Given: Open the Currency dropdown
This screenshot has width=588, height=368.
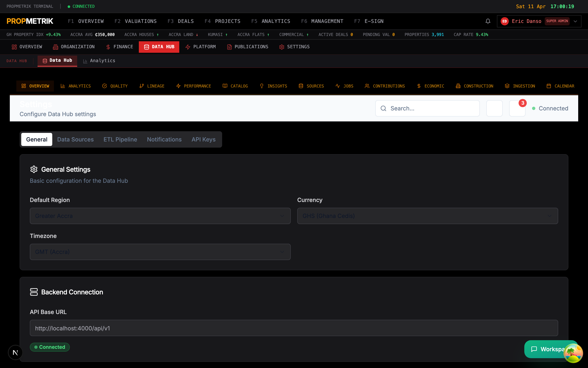Looking at the screenshot, I should (x=428, y=216).
